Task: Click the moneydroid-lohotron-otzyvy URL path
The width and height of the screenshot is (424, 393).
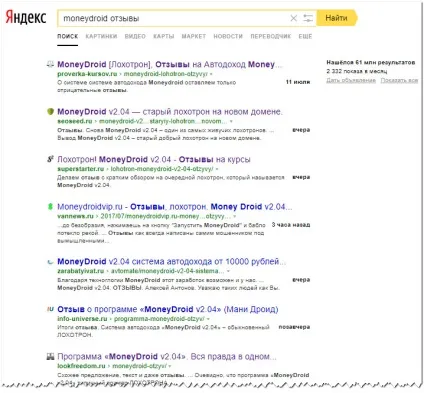Action: click(165, 74)
